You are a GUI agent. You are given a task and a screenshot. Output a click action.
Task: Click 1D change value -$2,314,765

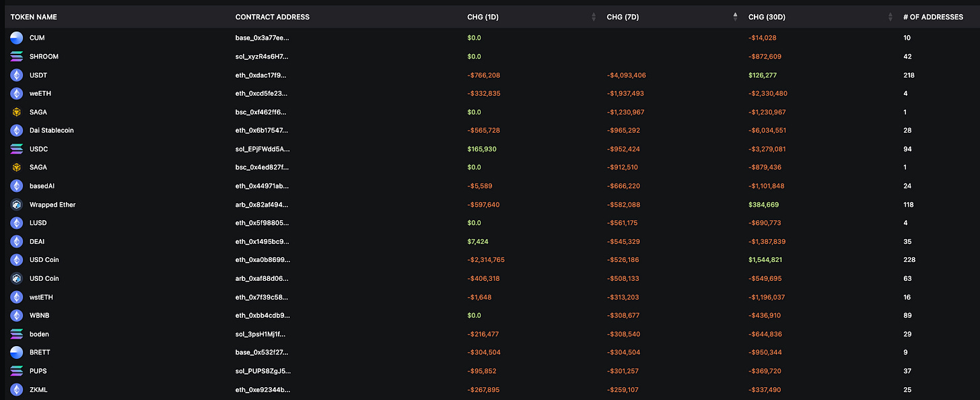[x=486, y=260]
